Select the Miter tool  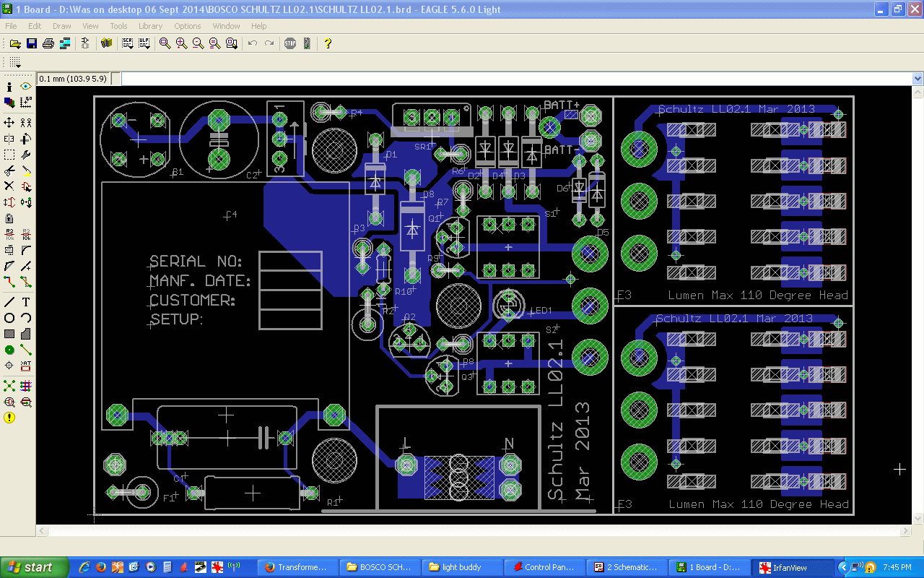pos(26,250)
